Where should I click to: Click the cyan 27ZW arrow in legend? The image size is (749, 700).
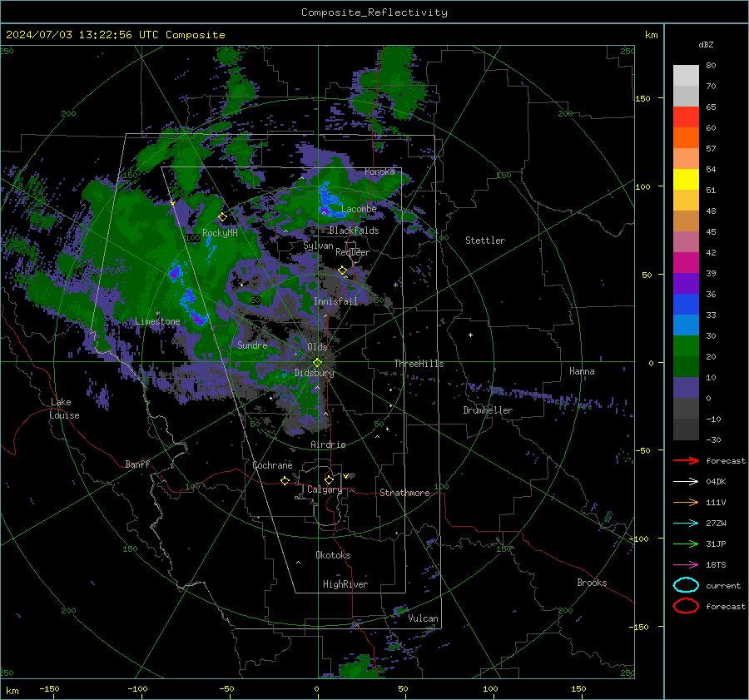[686, 524]
